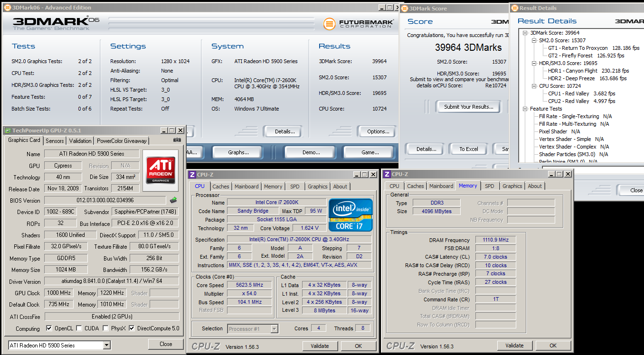Viewport: 644px width, 355px height.
Task: Open the SPD tab in CPU-Z Memory window
Action: point(490,186)
